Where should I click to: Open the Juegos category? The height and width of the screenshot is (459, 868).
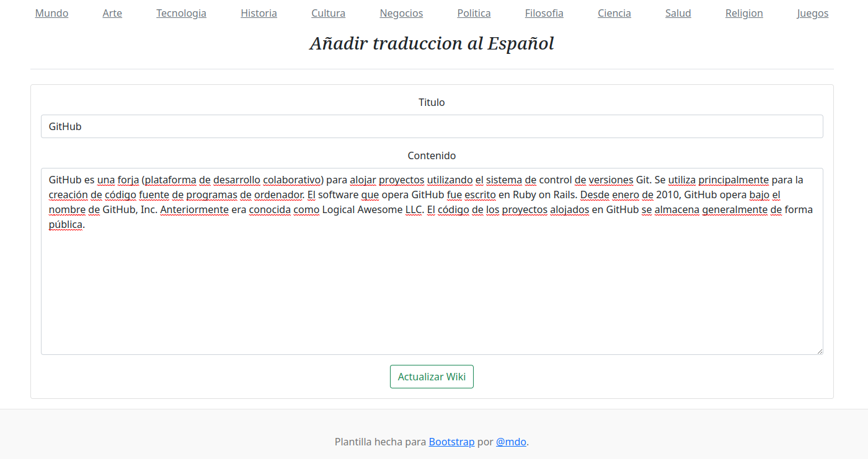(812, 13)
